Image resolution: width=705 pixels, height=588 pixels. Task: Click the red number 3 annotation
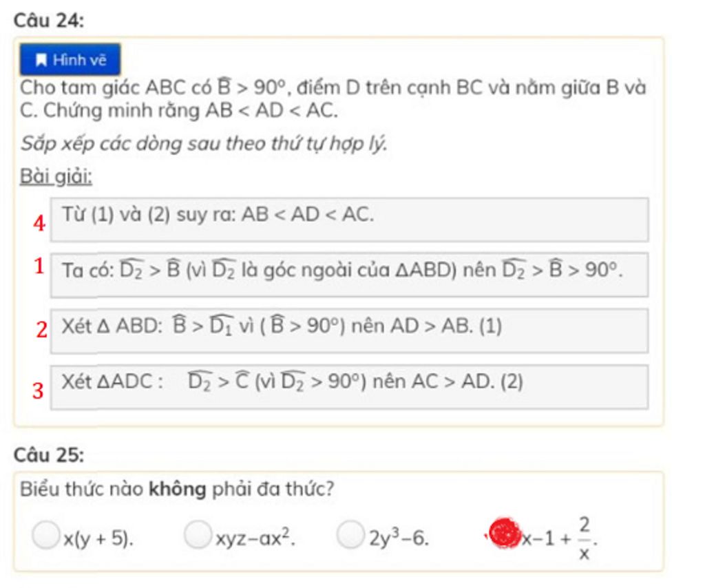point(38,391)
